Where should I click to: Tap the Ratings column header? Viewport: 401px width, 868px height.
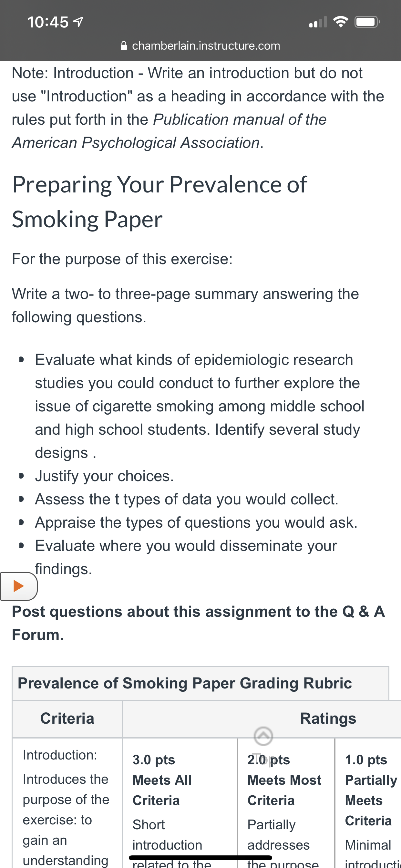328,719
